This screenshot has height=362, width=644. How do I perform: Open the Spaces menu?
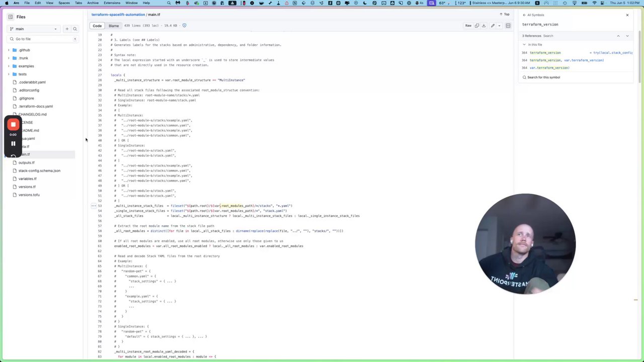click(x=64, y=3)
